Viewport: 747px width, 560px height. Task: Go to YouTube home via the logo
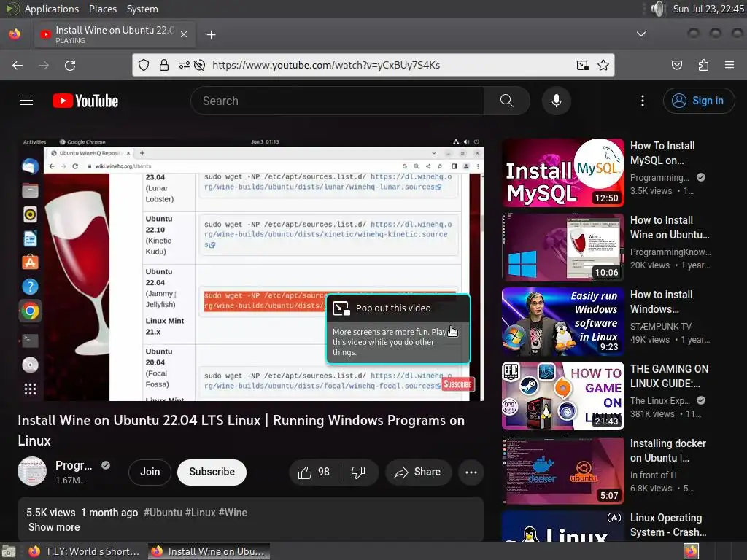(85, 101)
